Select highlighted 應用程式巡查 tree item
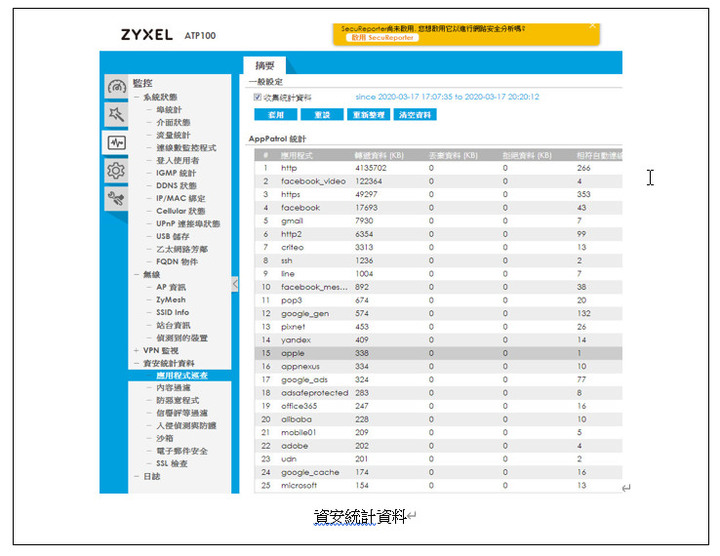Image resolution: width=720 pixels, height=556 pixels. 182,376
